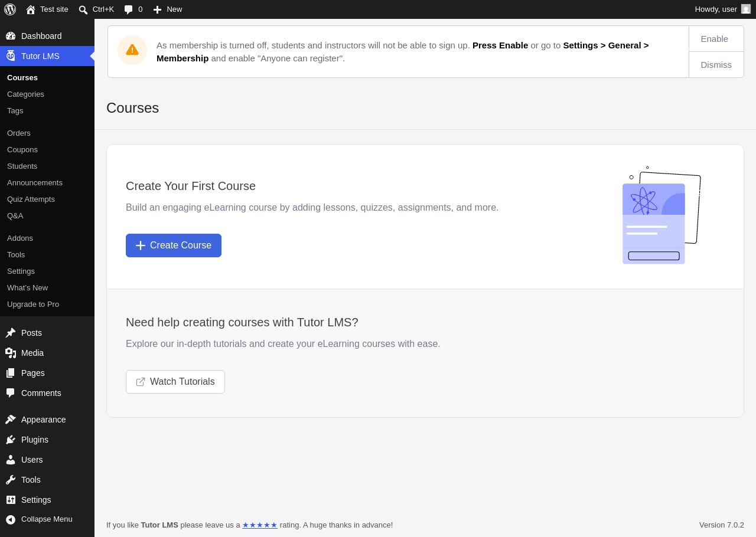Open the five-star rating link

tap(260, 525)
